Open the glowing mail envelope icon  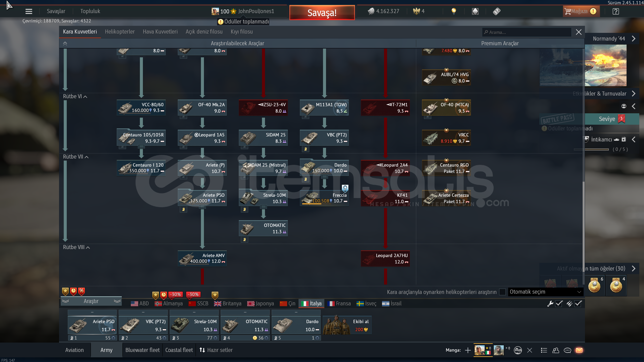click(x=579, y=350)
